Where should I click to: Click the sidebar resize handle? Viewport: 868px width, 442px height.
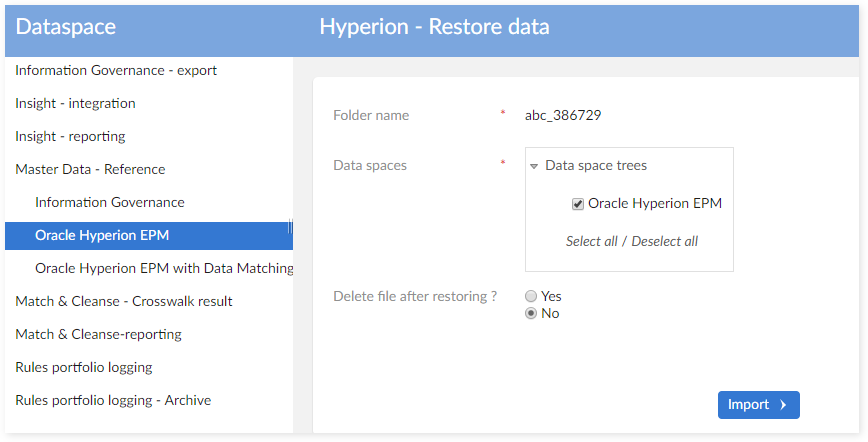click(290, 228)
